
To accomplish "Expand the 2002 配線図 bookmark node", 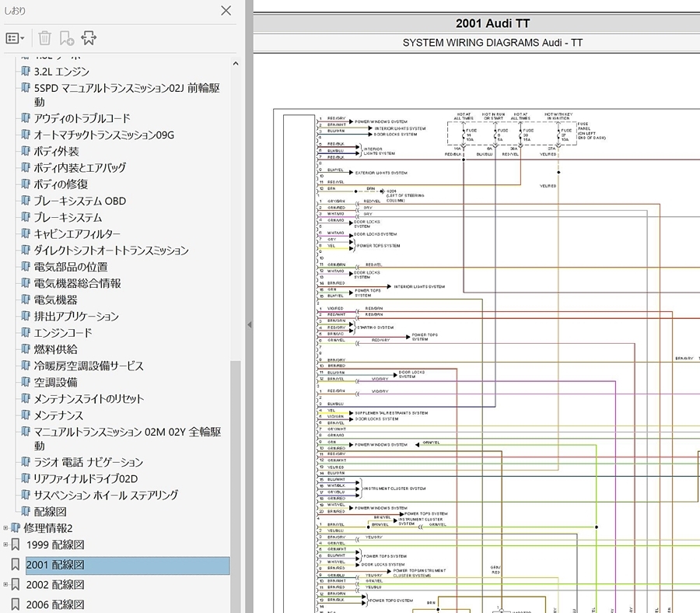I will click(5, 584).
